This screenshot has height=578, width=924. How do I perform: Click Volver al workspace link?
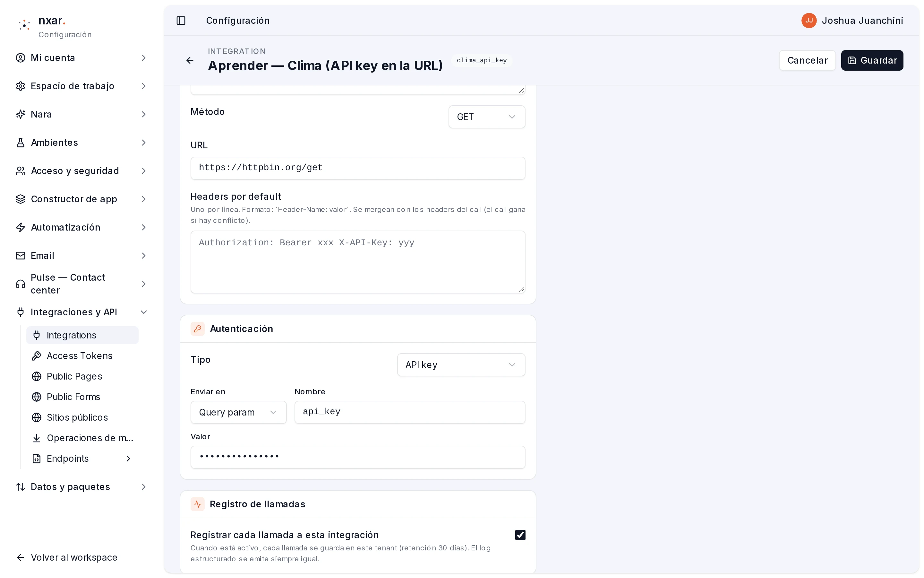(x=67, y=557)
